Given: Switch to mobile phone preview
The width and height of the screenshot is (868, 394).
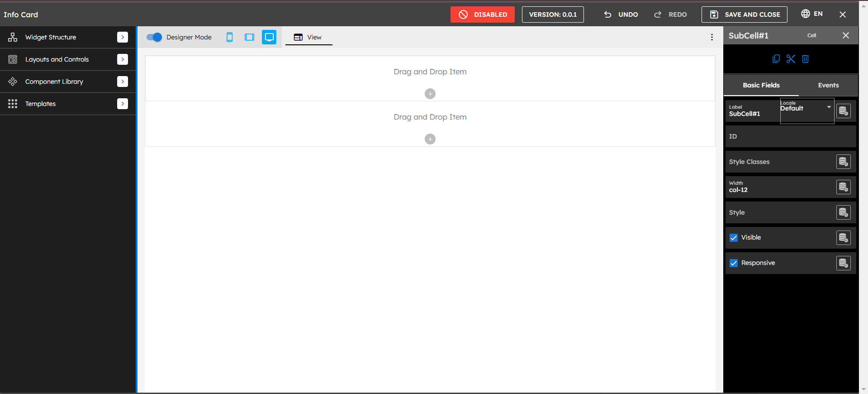Looking at the screenshot, I should 230,37.
